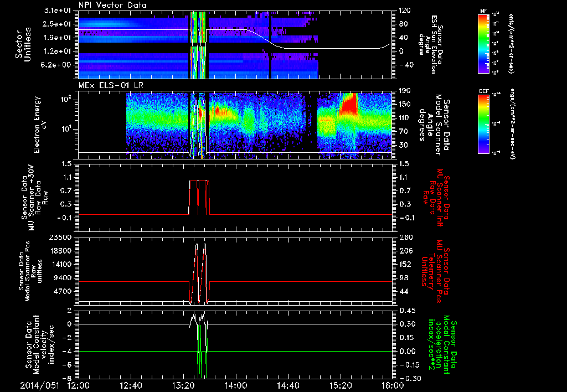Click the green acceleration spikes in bottom plot

[202, 351]
